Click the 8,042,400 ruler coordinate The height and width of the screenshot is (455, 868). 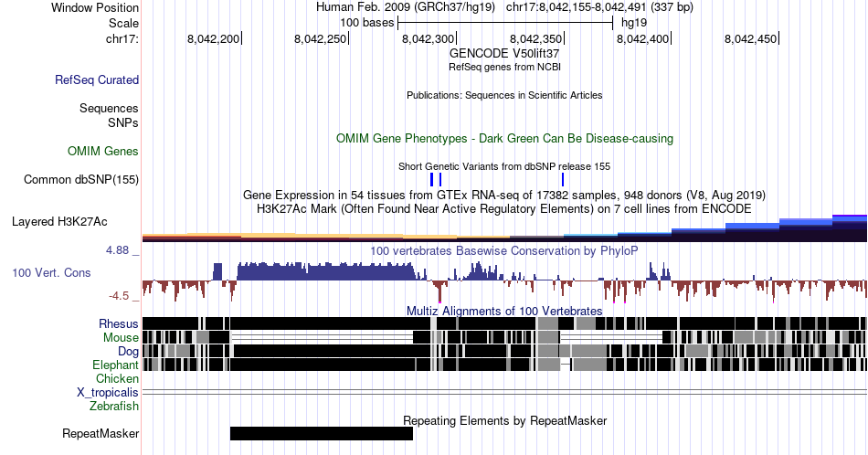click(642, 38)
